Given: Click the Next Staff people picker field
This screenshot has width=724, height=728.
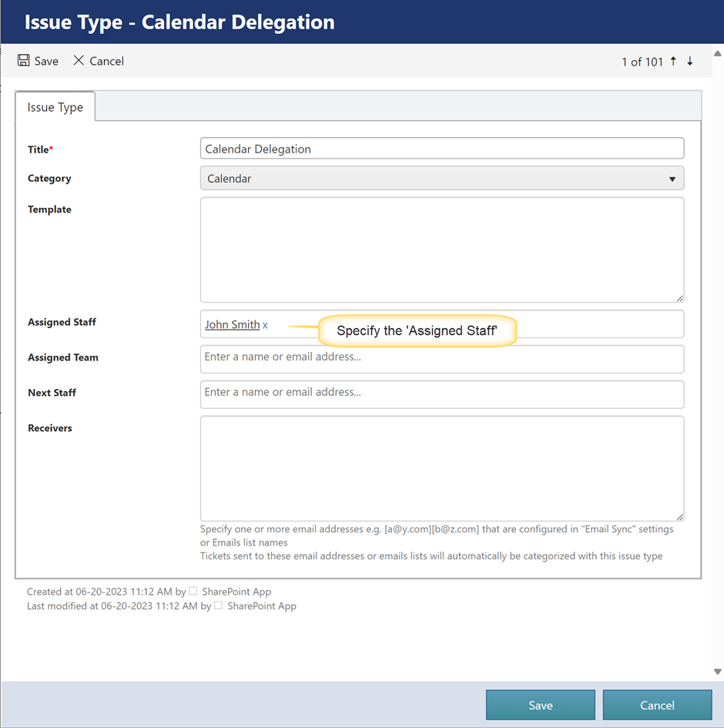Looking at the screenshot, I should [441, 394].
